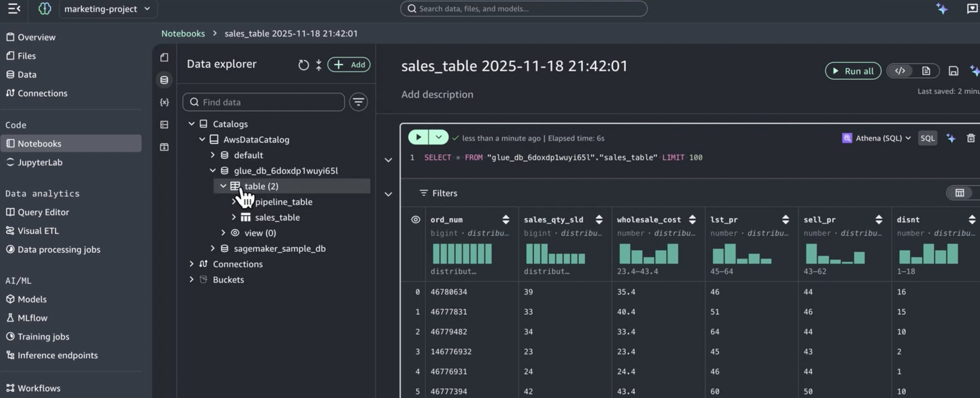Collapse all nodes using the collapse icon
980x398 pixels.
click(x=319, y=65)
